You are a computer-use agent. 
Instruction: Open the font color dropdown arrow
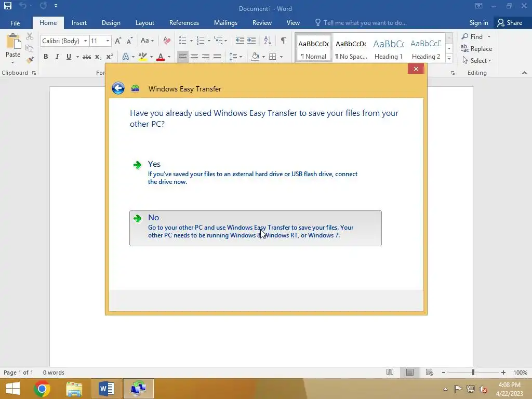tap(169, 57)
